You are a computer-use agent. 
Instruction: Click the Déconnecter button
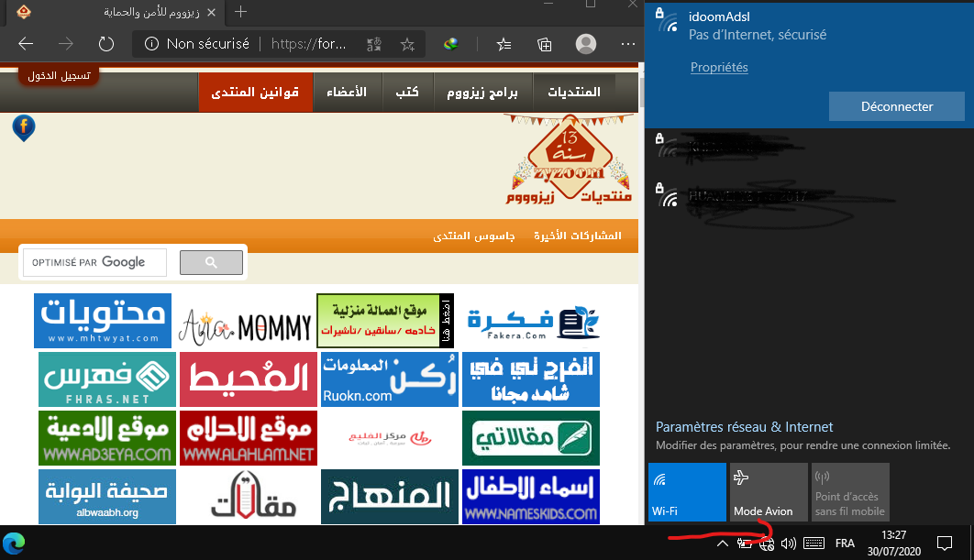(896, 107)
